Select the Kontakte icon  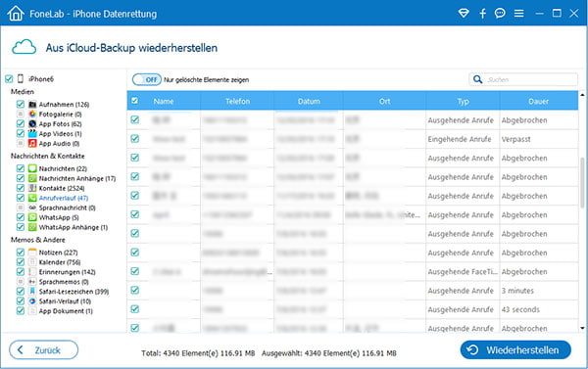(x=32, y=188)
